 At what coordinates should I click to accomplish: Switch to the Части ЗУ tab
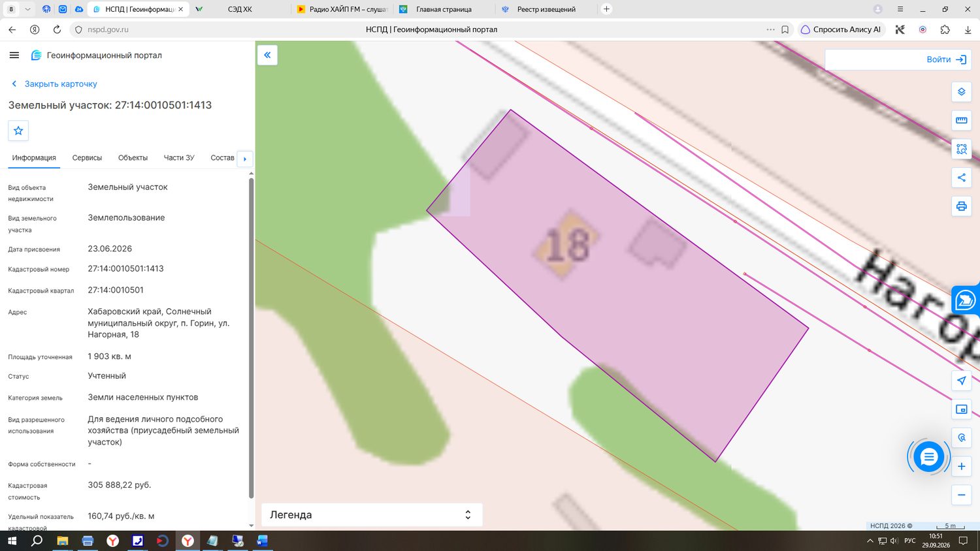click(x=179, y=158)
